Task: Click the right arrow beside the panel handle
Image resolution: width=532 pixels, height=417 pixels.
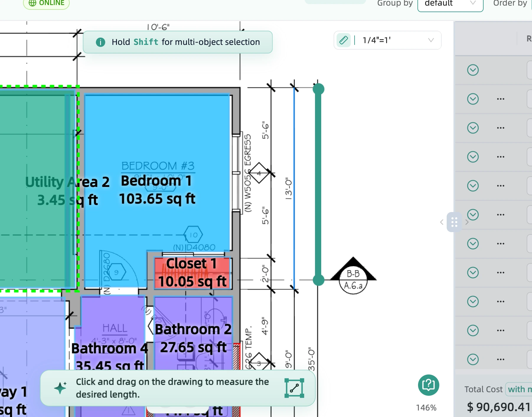Action: click(467, 222)
